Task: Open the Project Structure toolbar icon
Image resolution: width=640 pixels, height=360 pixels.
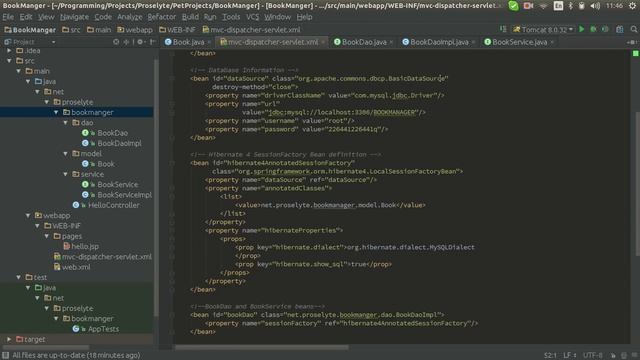Action: click(620, 29)
